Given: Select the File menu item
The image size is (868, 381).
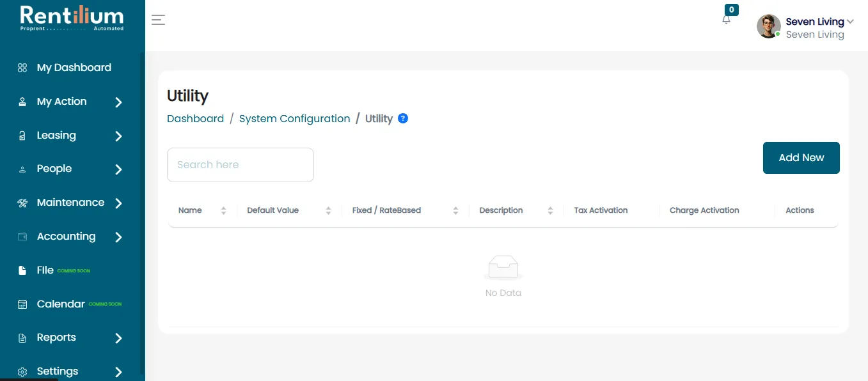Looking at the screenshot, I should point(45,270).
